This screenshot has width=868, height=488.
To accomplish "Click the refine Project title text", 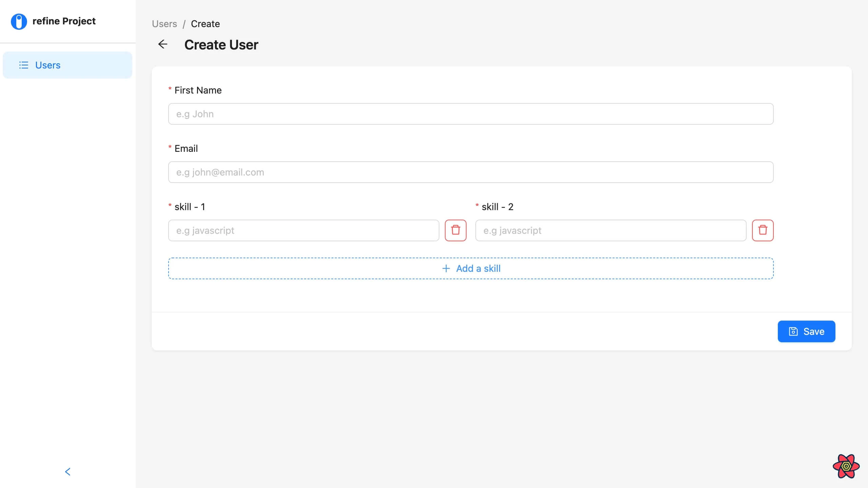I will 64,21.
